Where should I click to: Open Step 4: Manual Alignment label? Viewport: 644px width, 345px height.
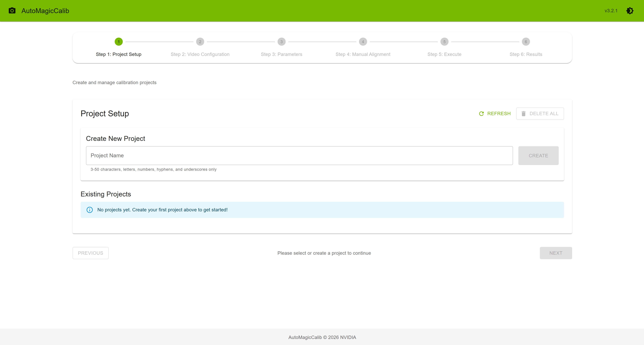[363, 55]
